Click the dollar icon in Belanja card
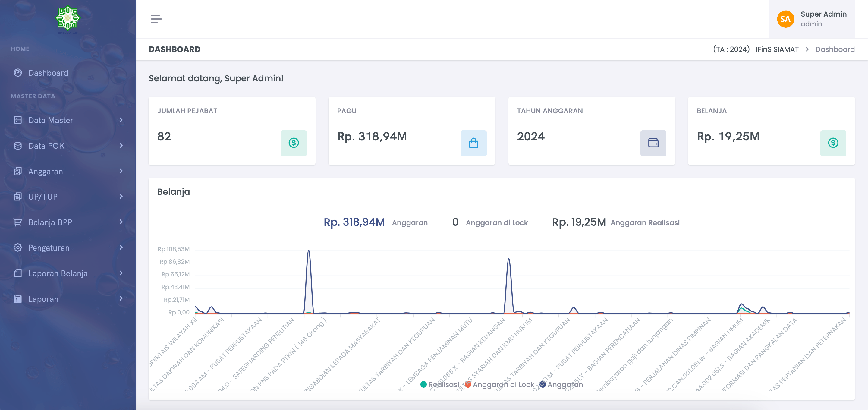Viewport: 868px width, 410px height. pos(833,143)
